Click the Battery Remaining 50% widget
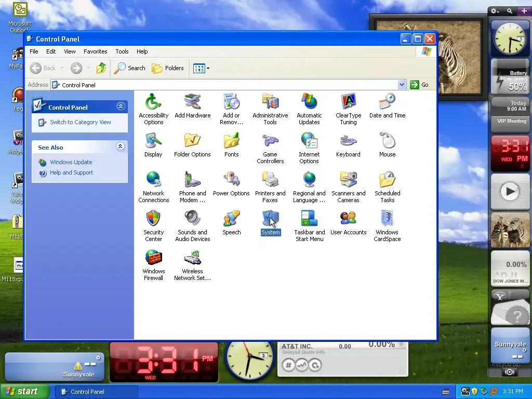The width and height of the screenshot is (532, 399). 510,77
